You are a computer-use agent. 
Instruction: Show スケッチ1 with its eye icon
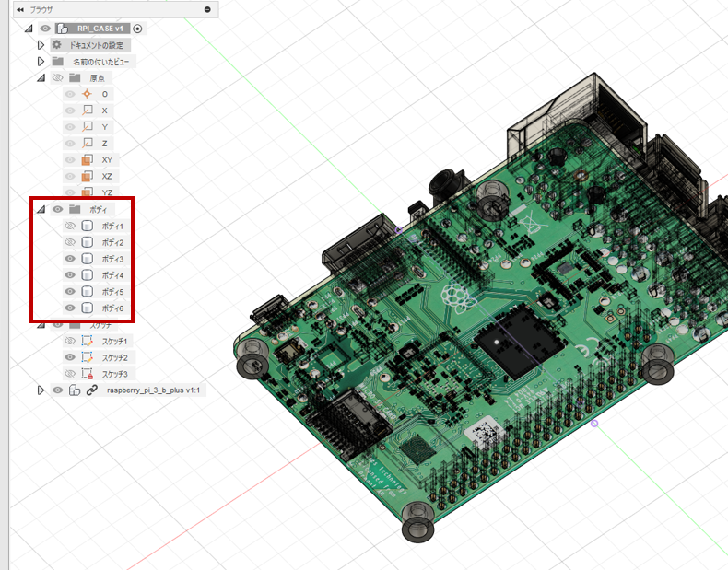point(70,341)
